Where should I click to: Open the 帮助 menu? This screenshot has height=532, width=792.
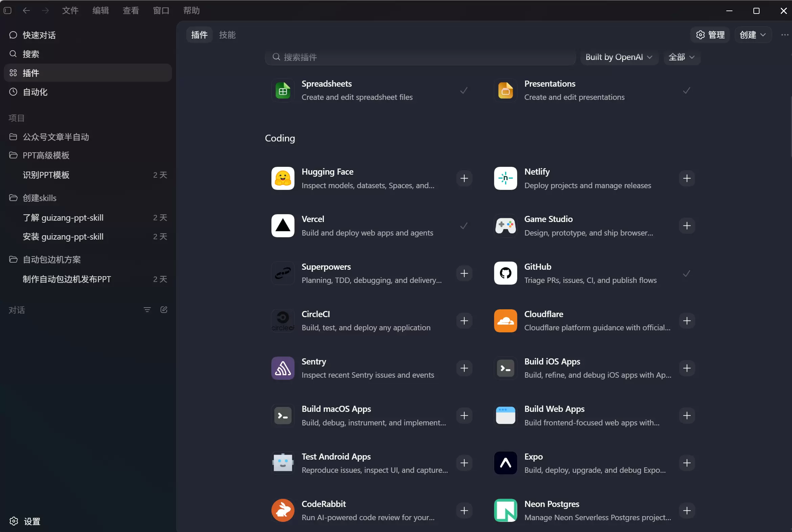tap(191, 10)
